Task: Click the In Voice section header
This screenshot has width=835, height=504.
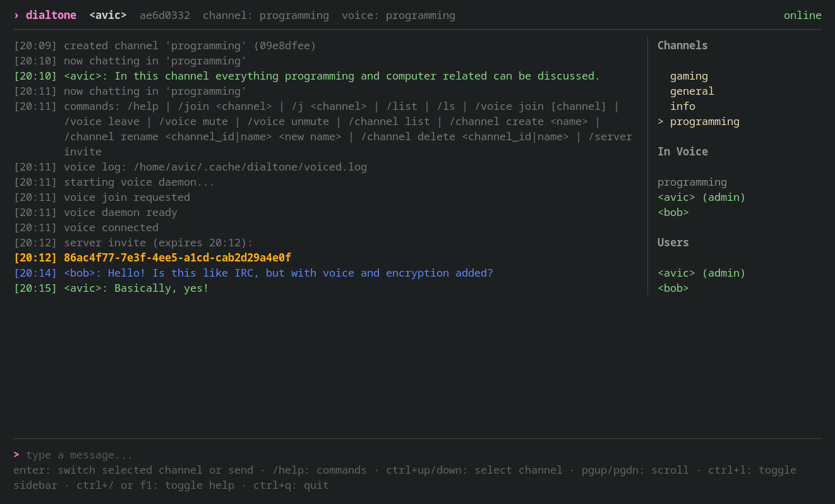Action: (682, 152)
